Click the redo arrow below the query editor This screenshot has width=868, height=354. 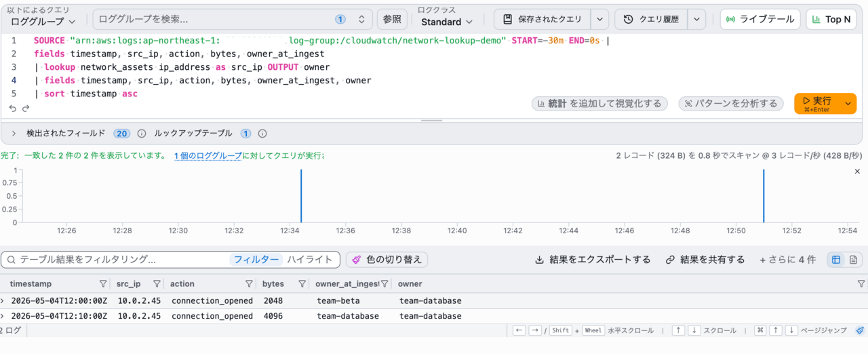(x=26, y=108)
